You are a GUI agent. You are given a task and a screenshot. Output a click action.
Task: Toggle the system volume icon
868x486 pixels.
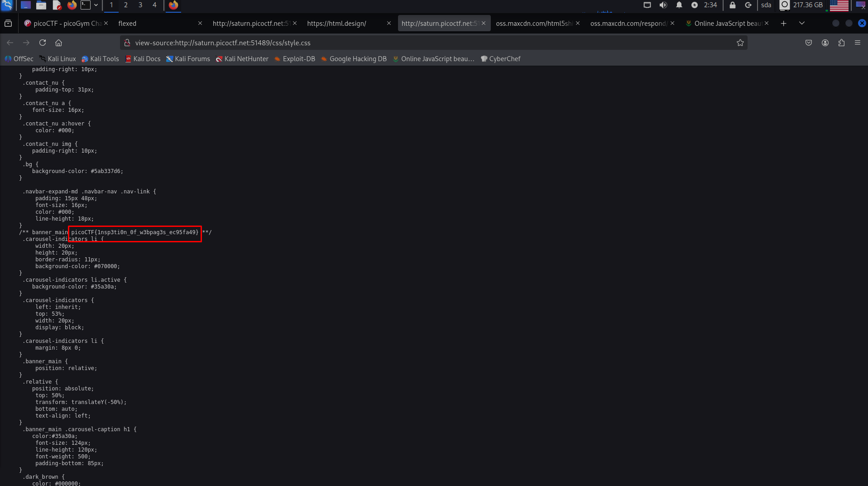[x=663, y=5]
